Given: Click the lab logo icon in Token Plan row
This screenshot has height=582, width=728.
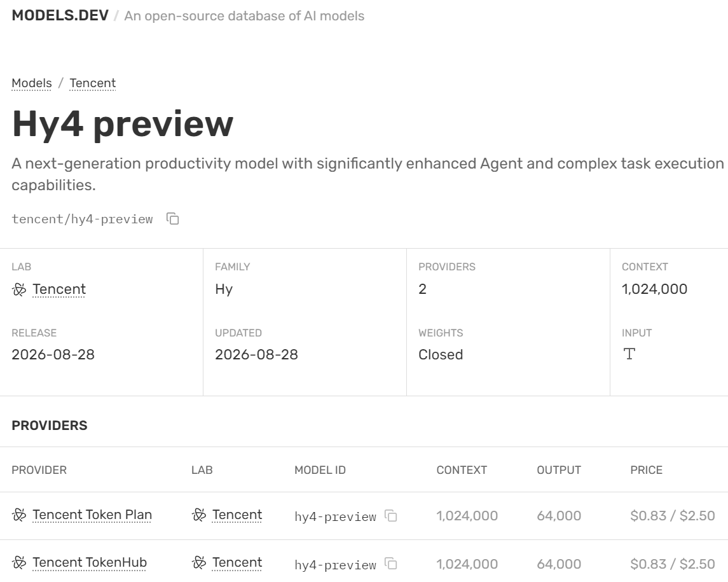Looking at the screenshot, I should point(199,515).
